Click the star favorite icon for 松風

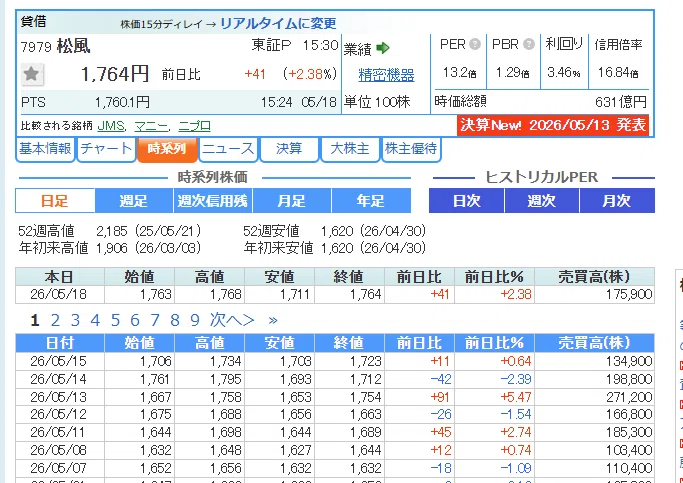tap(32, 74)
